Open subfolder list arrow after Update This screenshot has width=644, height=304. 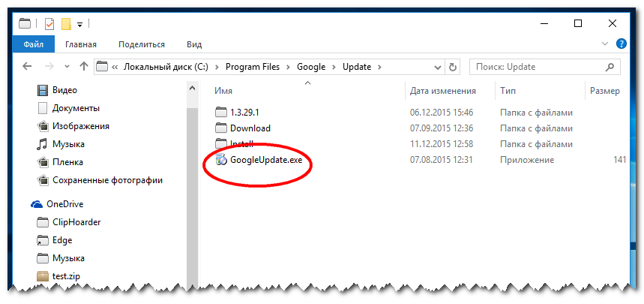[x=380, y=67]
